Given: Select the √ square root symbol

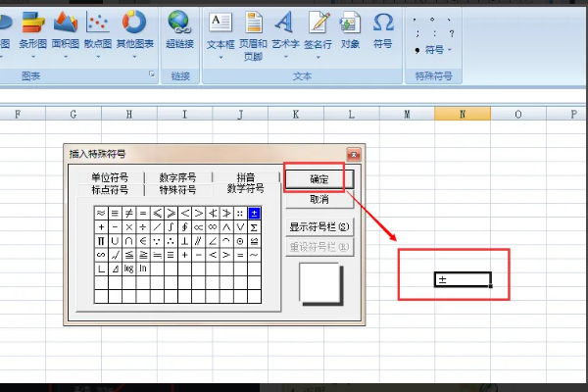Looking at the screenshot, I should pyautogui.click(x=115, y=255).
